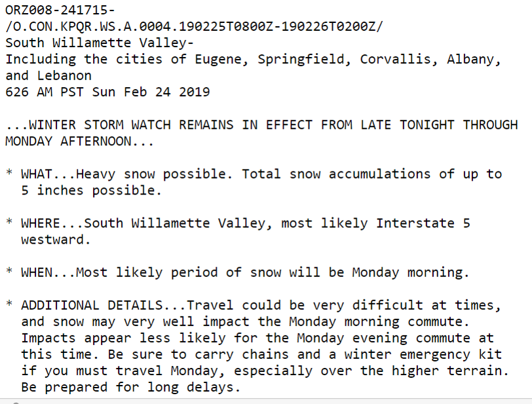
Task: Click the sentence Be prepared for long delays.
Action: 130,388
